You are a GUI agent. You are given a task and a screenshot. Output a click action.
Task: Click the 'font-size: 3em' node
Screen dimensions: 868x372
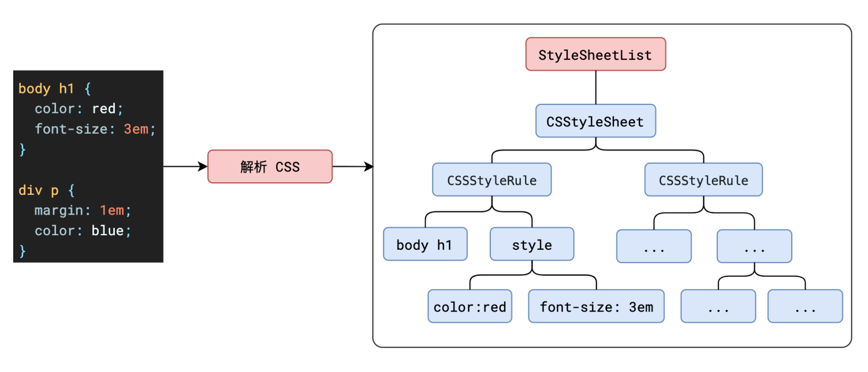595,306
